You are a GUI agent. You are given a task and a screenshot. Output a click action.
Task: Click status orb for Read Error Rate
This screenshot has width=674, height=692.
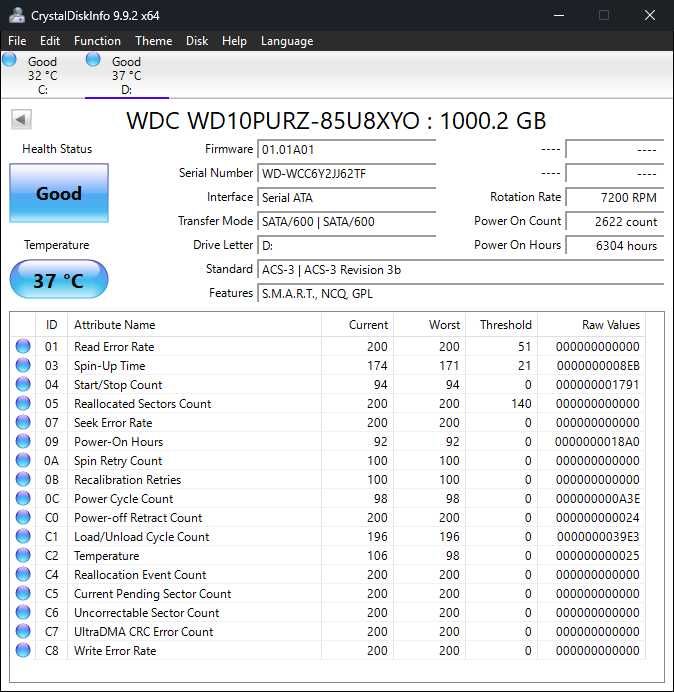tap(23, 346)
